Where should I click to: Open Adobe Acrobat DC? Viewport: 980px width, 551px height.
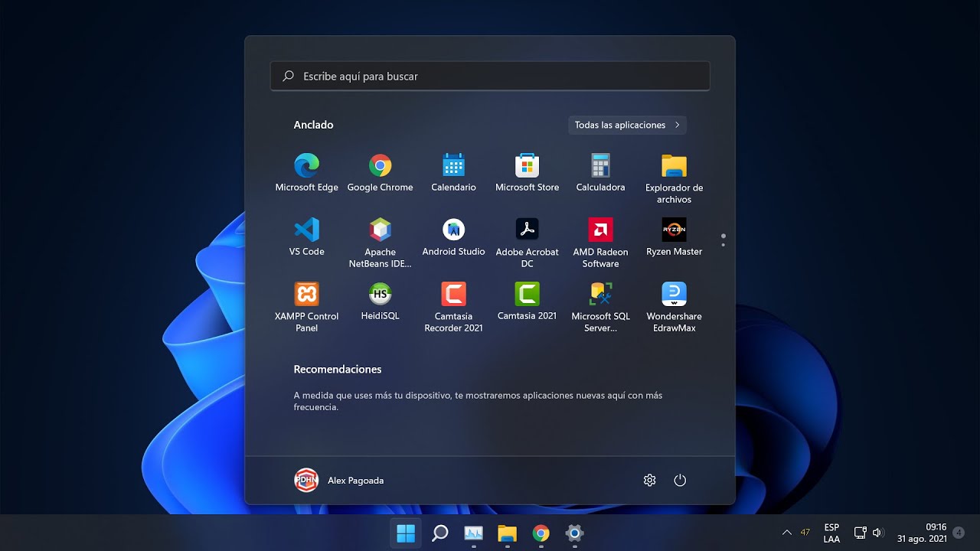click(527, 243)
